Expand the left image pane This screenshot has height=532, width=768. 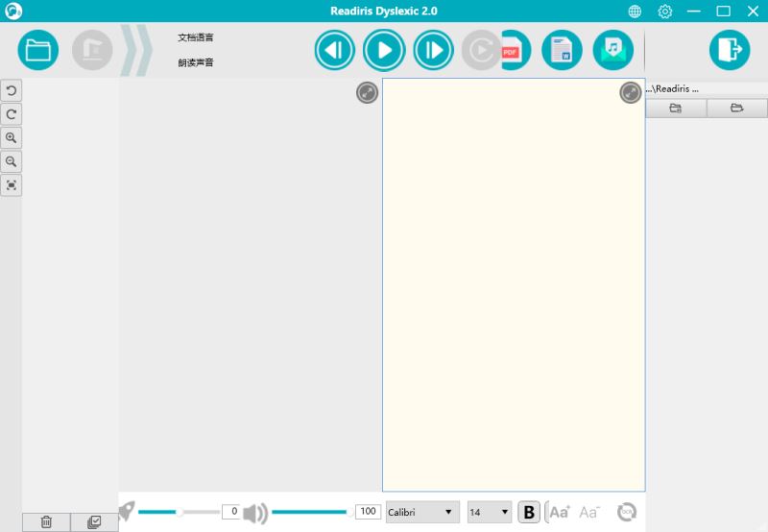point(367,93)
